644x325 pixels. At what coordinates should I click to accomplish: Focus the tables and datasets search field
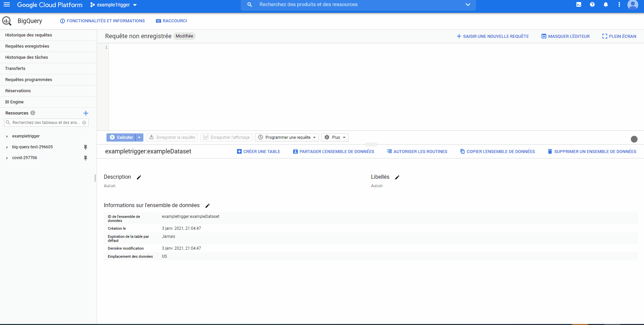point(46,123)
